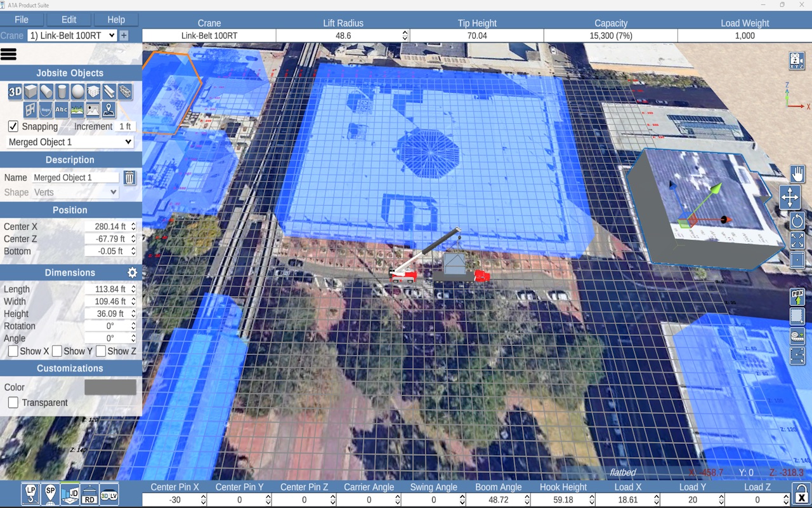The width and height of the screenshot is (812, 508).
Task: Open Dimensions gear settings
Action: (x=132, y=272)
